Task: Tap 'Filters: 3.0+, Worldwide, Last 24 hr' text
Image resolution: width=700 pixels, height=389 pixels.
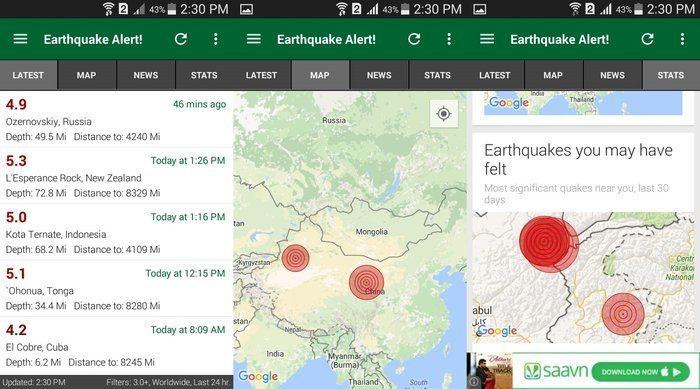Action: [x=168, y=382]
